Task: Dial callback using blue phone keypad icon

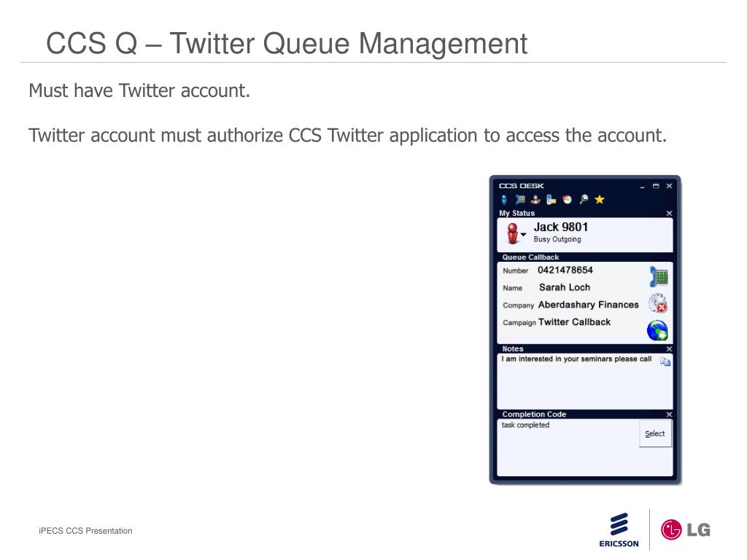Action: pyautogui.click(x=659, y=276)
